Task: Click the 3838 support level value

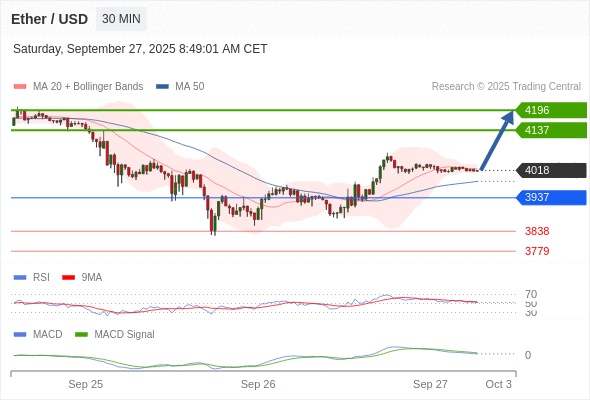Action: (537, 231)
